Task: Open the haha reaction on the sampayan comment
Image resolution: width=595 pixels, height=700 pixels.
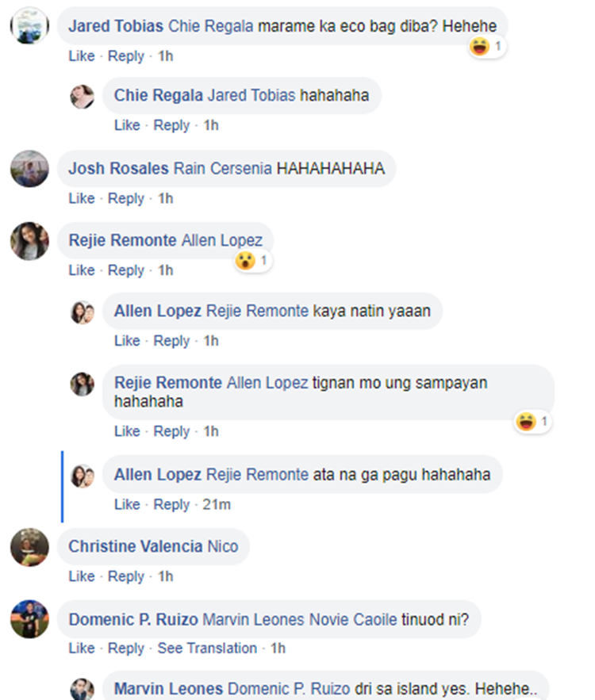Action: 533,422
